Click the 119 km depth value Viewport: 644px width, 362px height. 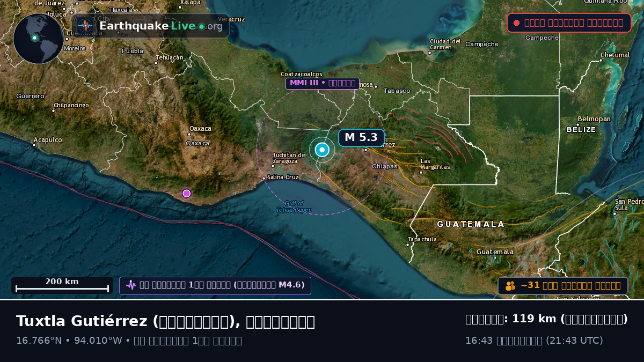534,319
